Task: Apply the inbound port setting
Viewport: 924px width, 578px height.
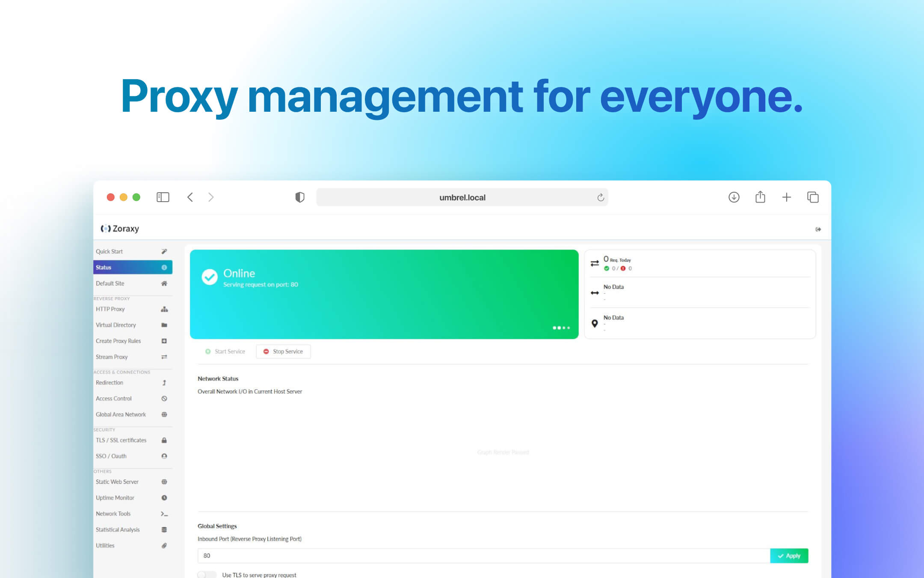Action: (789, 556)
